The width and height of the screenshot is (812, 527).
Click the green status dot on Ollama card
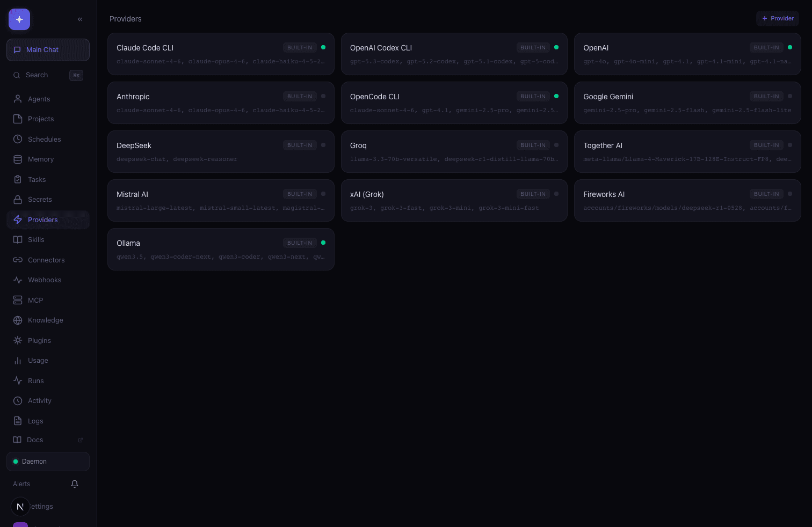(x=323, y=243)
